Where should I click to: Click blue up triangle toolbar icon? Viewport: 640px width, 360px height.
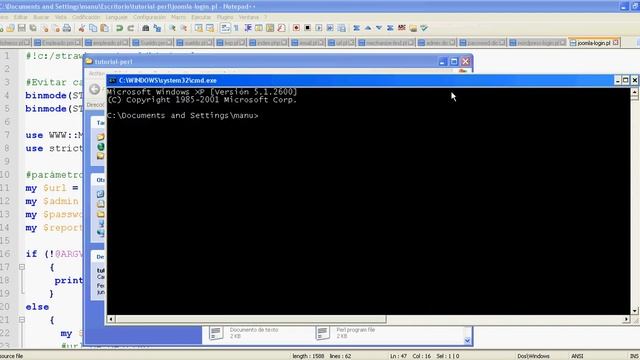pyautogui.click(x=368, y=28)
